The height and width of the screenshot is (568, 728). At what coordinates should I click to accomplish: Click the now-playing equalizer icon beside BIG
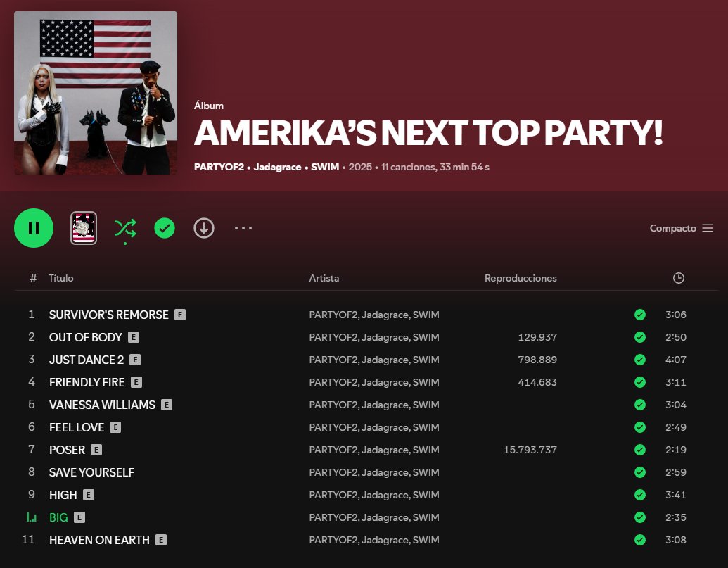(x=32, y=517)
